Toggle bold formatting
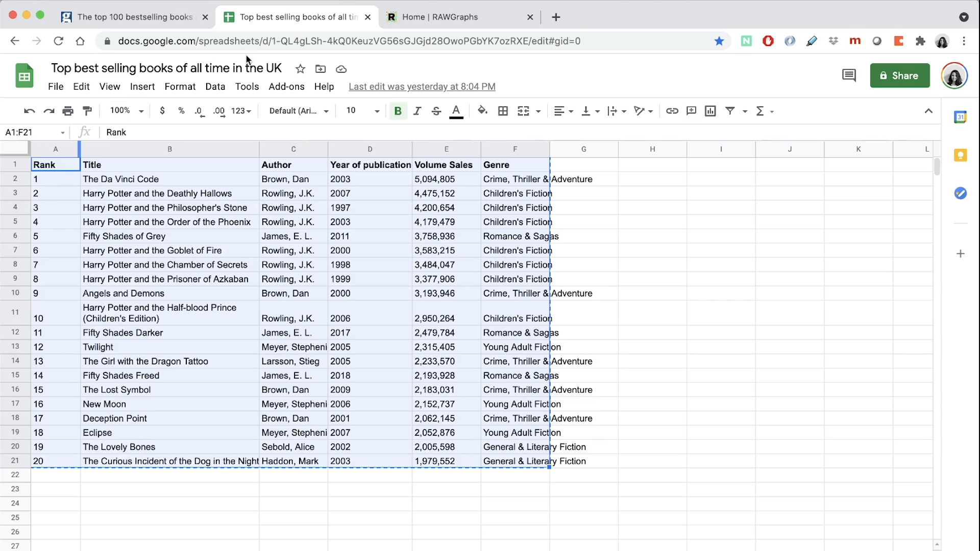The height and width of the screenshot is (551, 980). click(x=398, y=111)
